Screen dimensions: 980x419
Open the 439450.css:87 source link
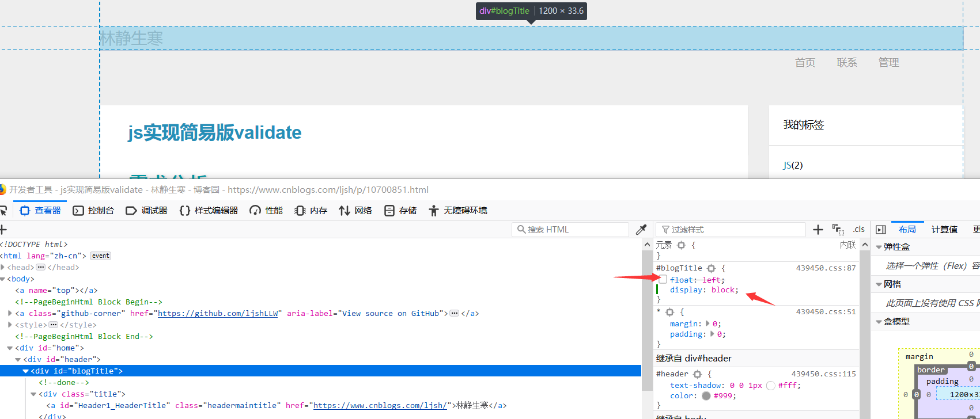pyautogui.click(x=826, y=268)
